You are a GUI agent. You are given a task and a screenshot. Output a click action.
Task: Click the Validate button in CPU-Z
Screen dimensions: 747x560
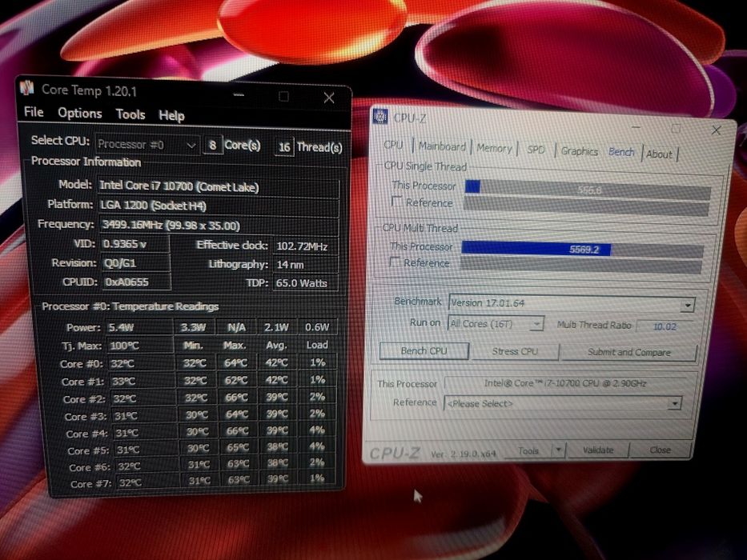coord(598,450)
